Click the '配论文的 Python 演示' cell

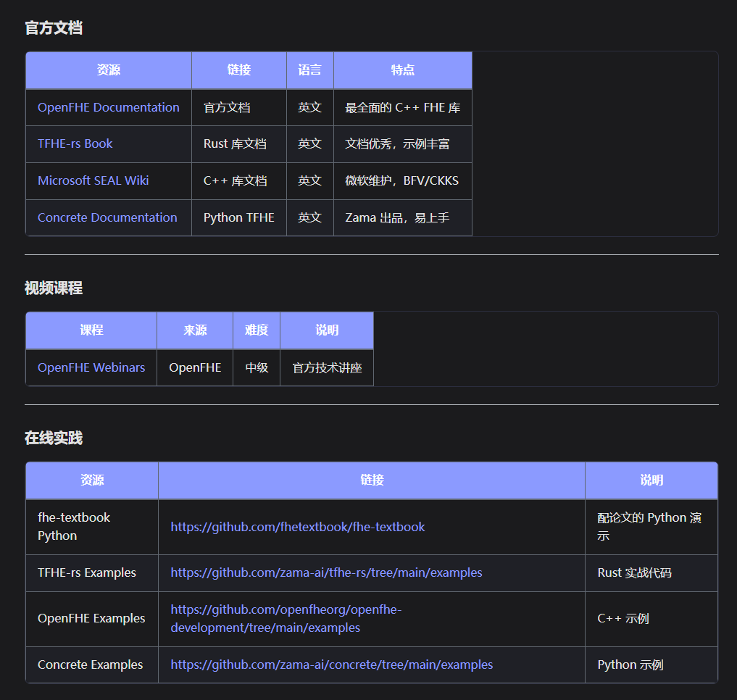[x=651, y=527]
